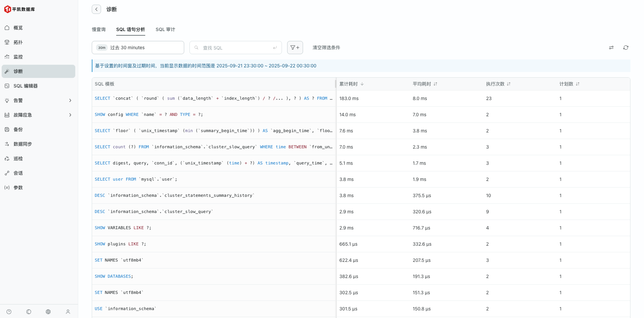Open the 过去 30 minutes time range dropdown
The height and width of the screenshot is (318, 644).
pyautogui.click(x=138, y=48)
